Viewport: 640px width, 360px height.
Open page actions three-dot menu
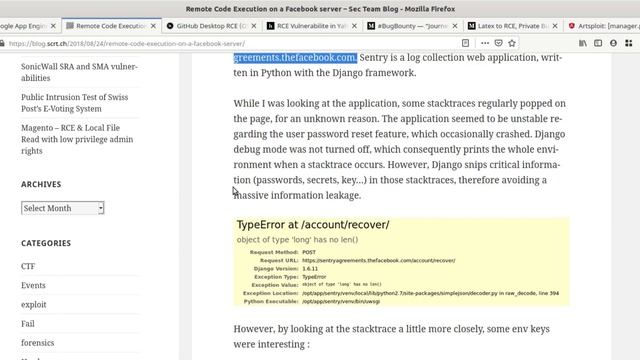[484, 43]
